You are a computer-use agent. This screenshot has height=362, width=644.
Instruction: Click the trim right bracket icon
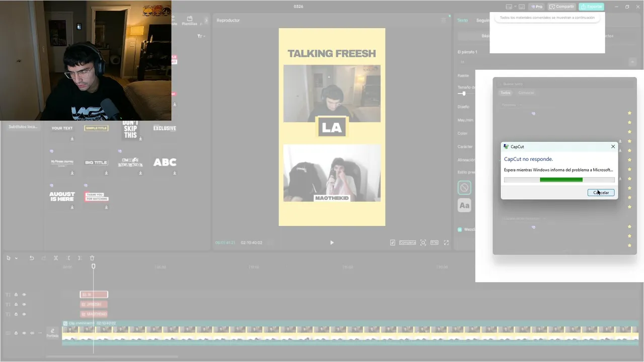79,258
